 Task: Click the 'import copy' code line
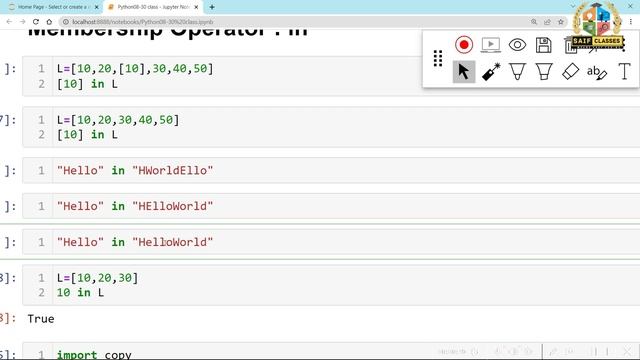[94, 354]
